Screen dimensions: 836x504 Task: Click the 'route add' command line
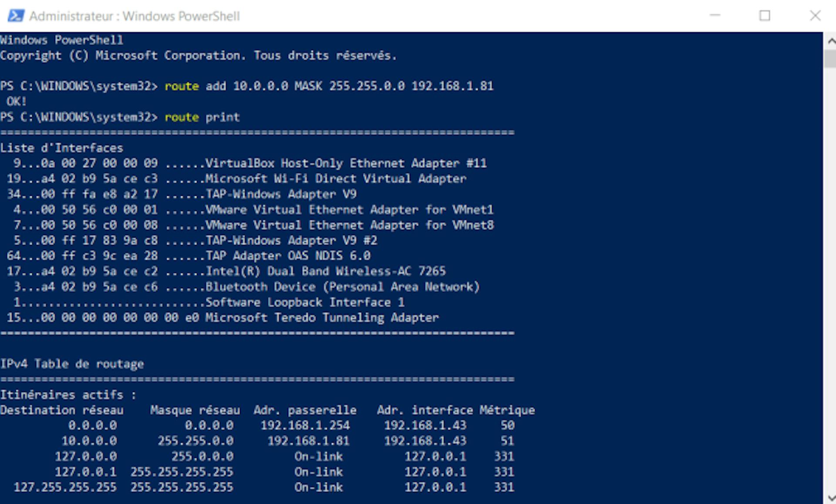tap(329, 86)
